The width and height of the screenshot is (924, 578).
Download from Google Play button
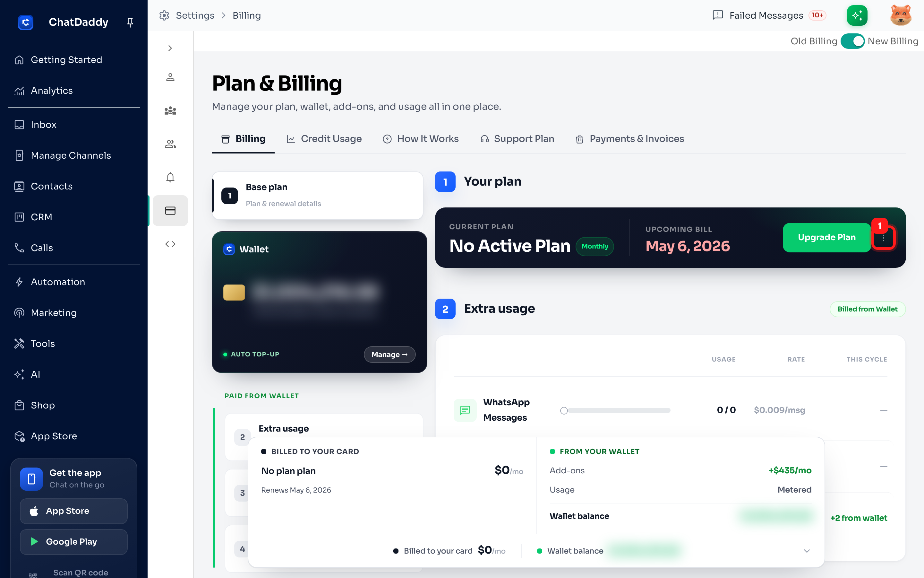pyautogui.click(x=74, y=542)
